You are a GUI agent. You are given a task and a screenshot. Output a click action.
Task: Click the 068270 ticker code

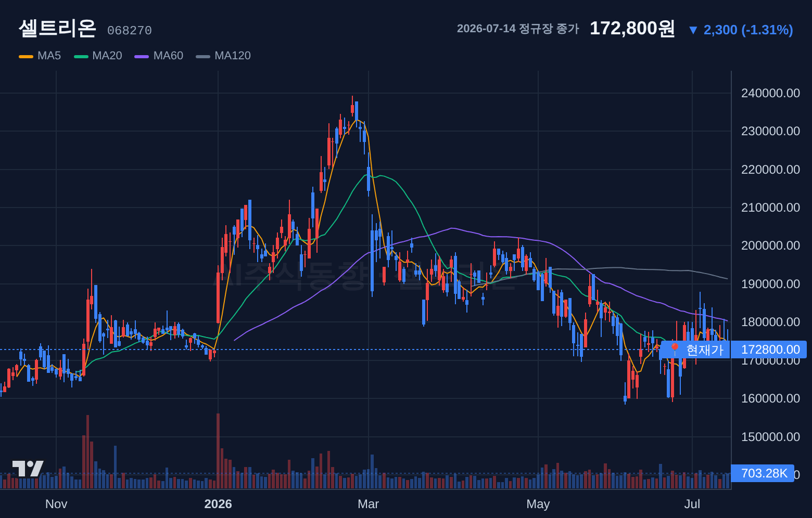[x=130, y=31]
